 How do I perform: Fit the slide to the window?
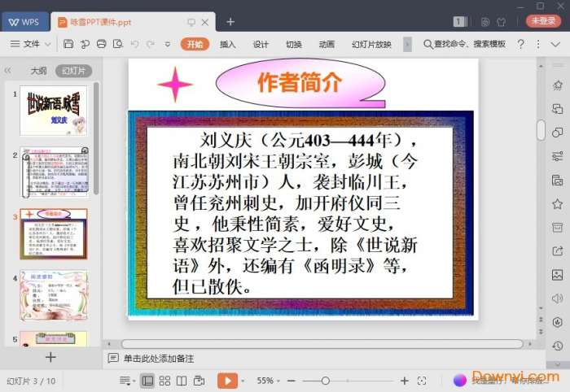point(422,381)
